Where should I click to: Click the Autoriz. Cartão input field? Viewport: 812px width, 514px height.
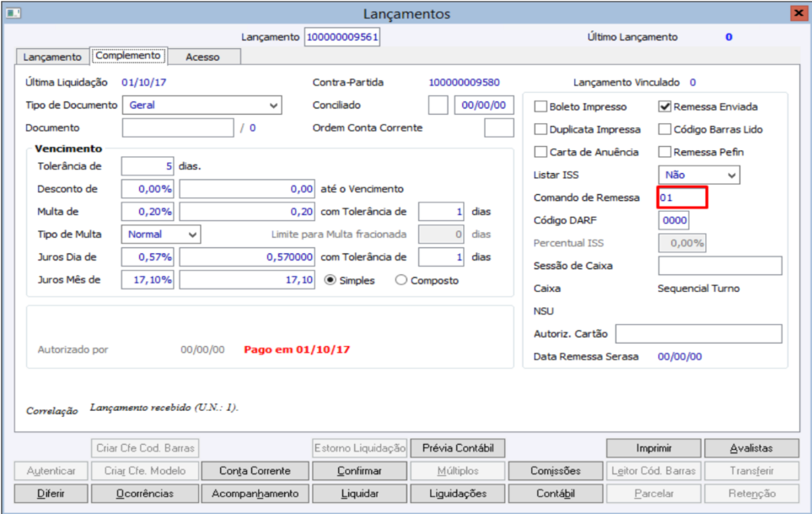pos(698,333)
